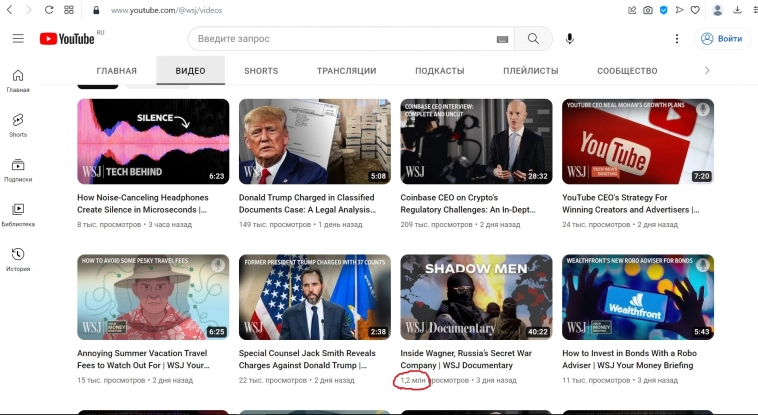The image size is (758, 415).
Task: Switch to the ПЛЕЙЛИСТЫ channel tab
Action: [x=531, y=71]
